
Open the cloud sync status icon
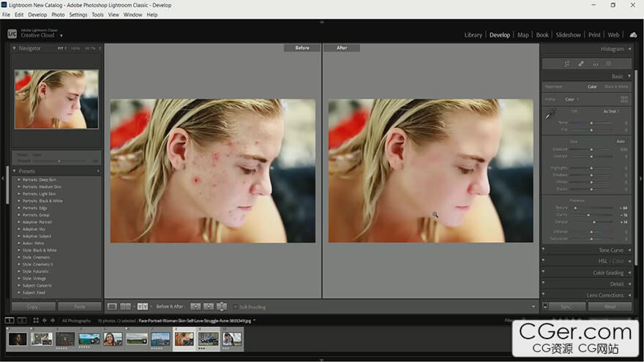point(633,35)
